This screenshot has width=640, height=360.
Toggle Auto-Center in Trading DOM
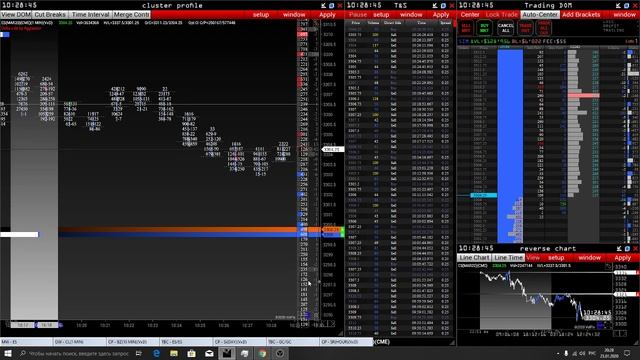tap(540, 14)
